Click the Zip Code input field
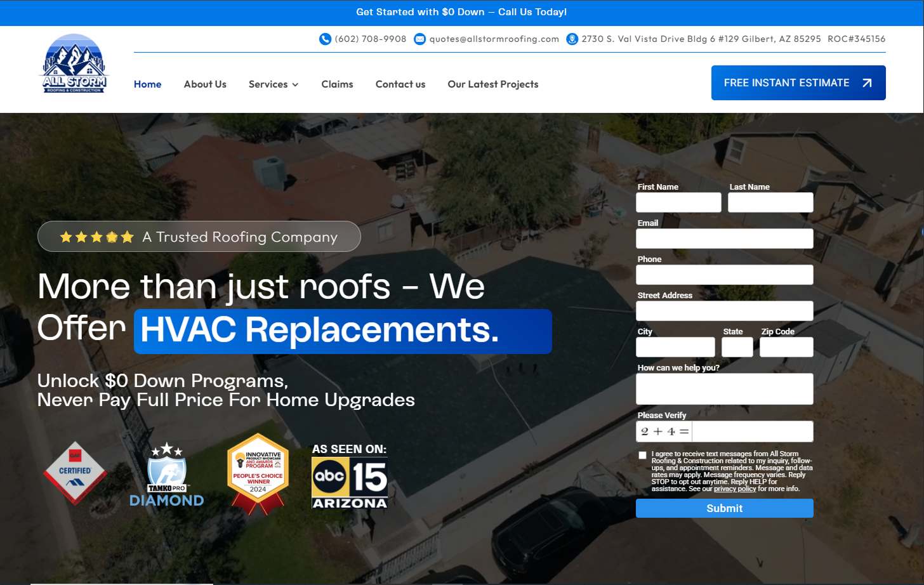Screen dimensions: 924x585 coord(786,347)
